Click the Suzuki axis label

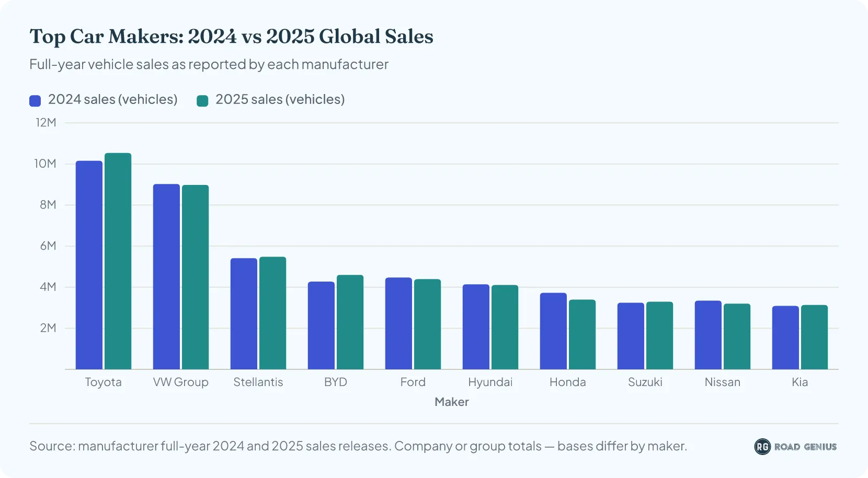click(x=645, y=382)
